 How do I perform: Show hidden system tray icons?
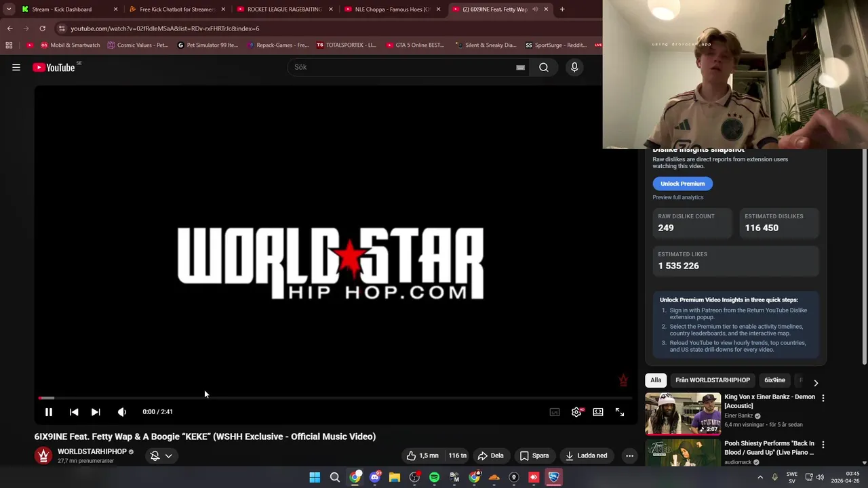760,477
